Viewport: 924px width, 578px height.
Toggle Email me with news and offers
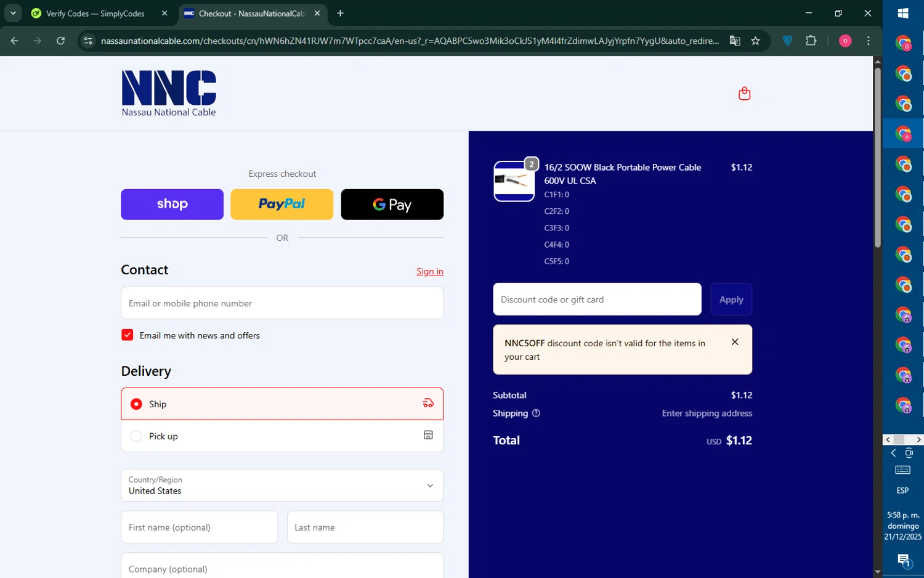point(127,335)
